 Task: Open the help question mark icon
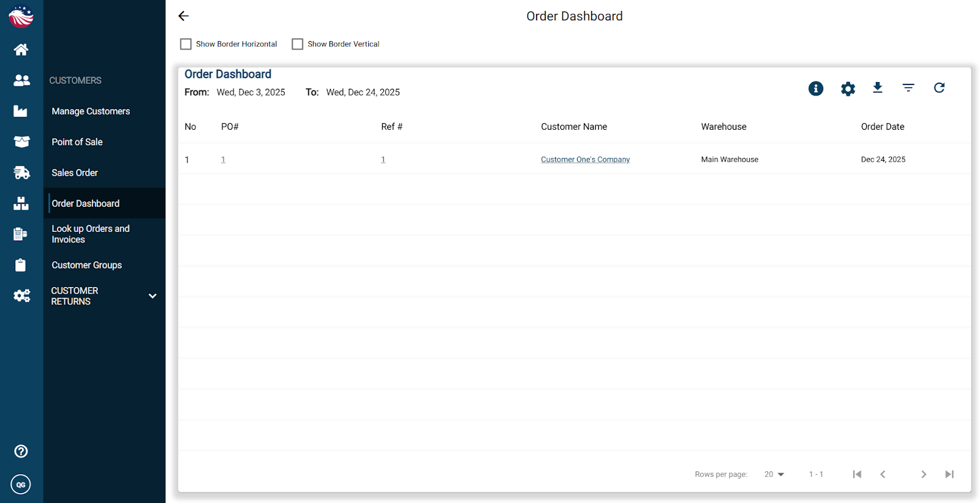(21, 452)
